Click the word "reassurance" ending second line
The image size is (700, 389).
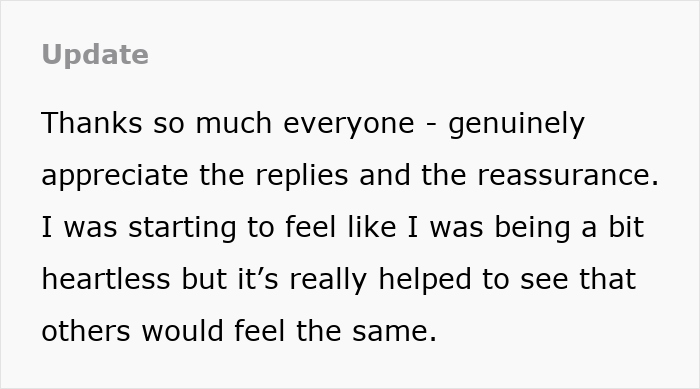tap(564, 175)
